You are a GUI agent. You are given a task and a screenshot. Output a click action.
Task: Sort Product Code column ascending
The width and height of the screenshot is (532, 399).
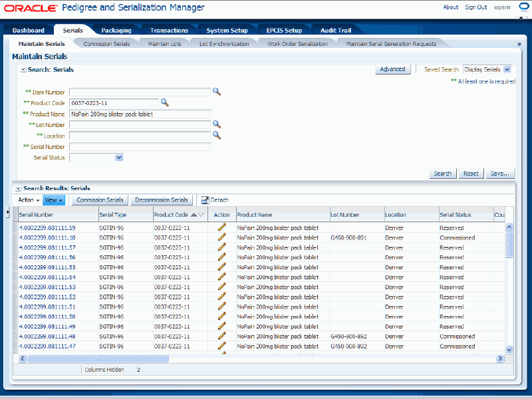pyautogui.click(x=194, y=215)
